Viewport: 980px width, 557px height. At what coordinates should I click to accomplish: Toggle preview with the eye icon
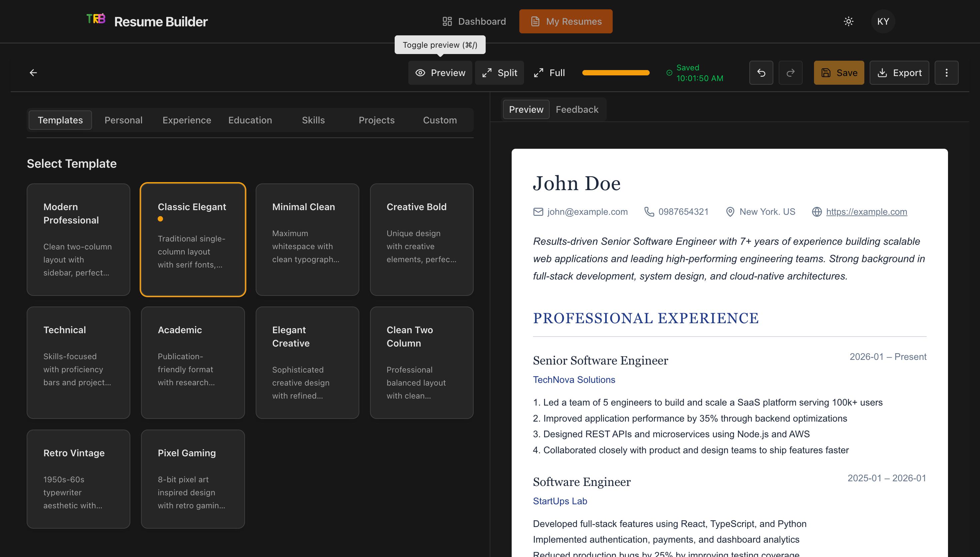420,73
